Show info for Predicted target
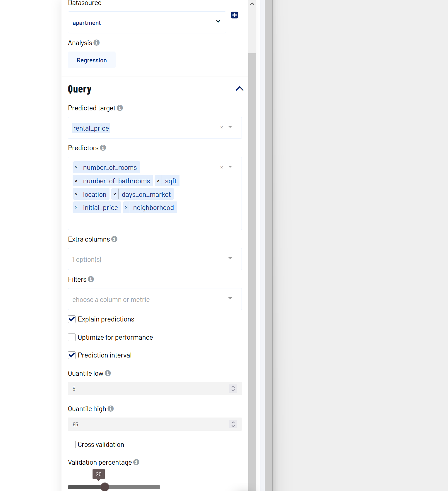This screenshot has width=448, height=491. [120, 108]
